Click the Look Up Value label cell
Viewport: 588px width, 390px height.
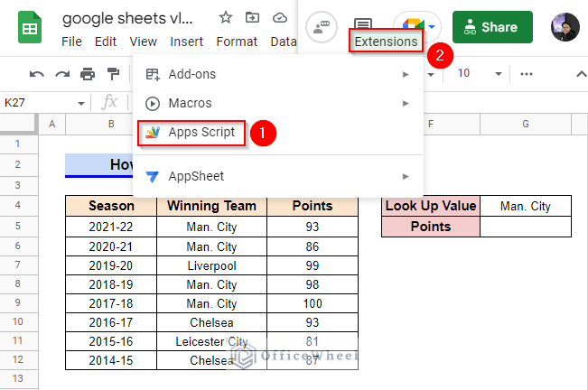431,206
